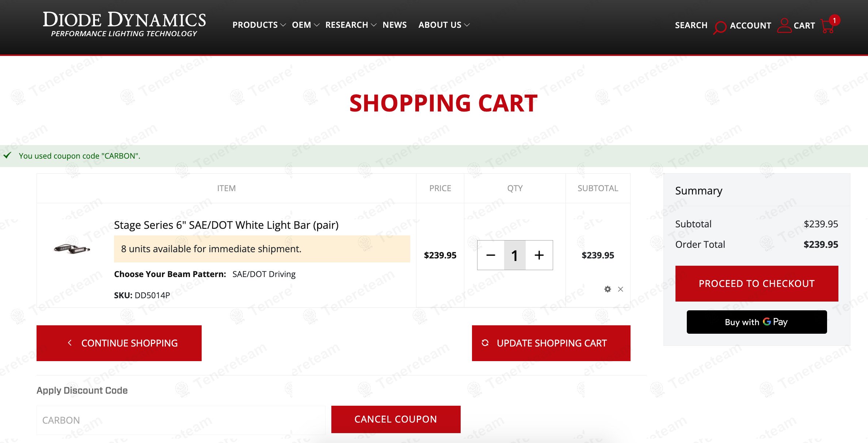Click the search magnifier icon
Image resolution: width=868 pixels, height=443 pixels.
pos(720,27)
